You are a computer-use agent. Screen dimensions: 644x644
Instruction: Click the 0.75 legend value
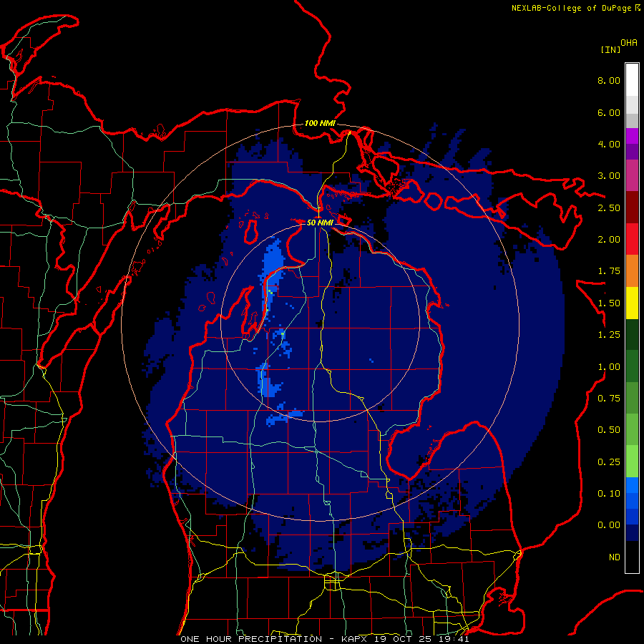click(609, 399)
